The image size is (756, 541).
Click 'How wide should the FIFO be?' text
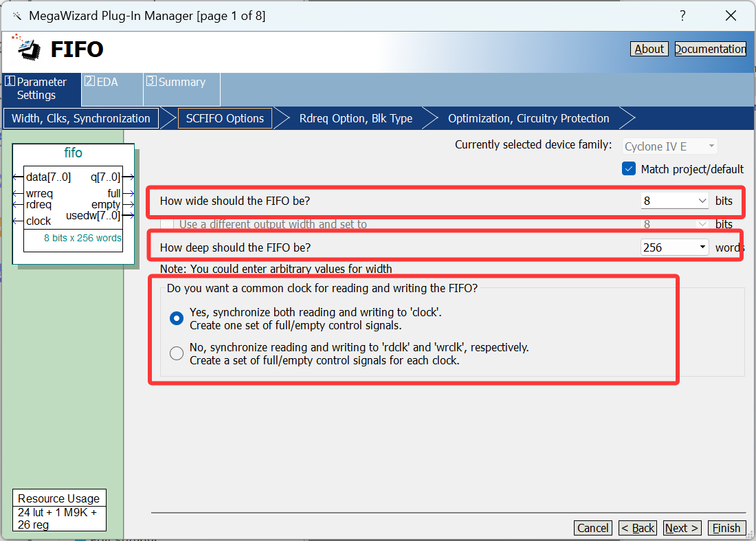(235, 201)
